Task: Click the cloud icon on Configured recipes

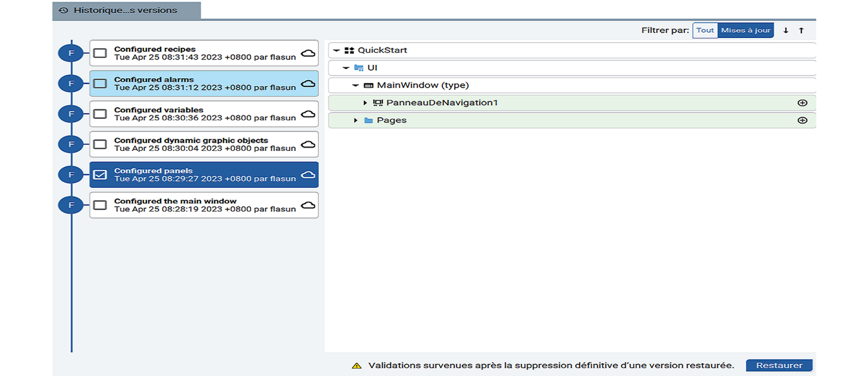Action: point(308,53)
